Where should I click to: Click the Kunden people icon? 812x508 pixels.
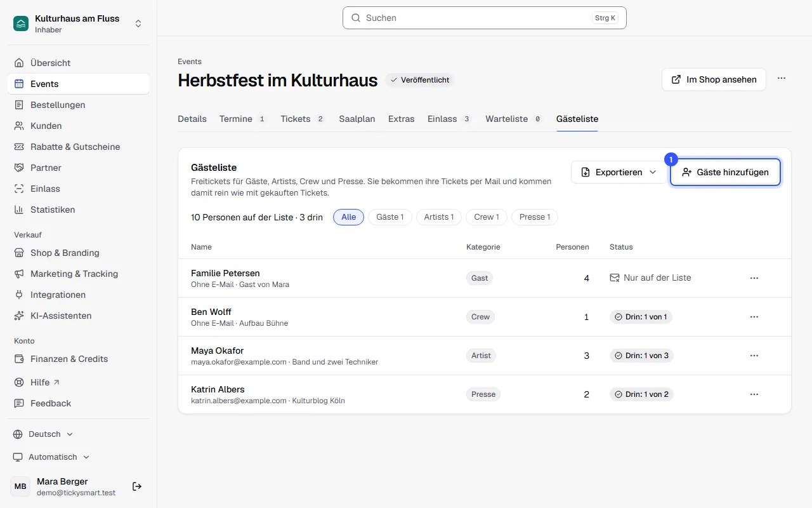(x=19, y=126)
